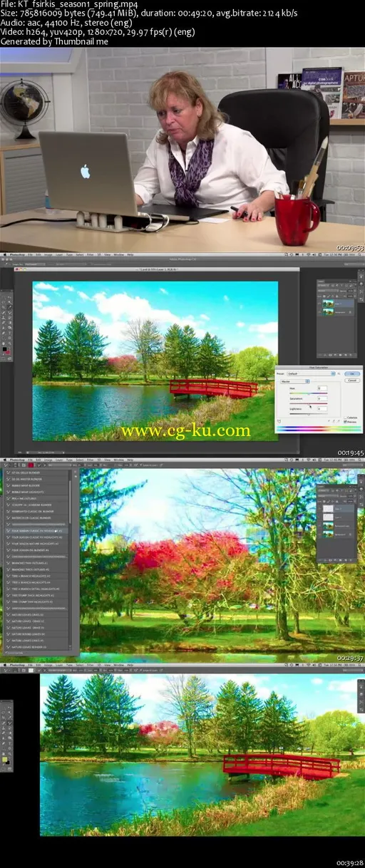The width and height of the screenshot is (365, 868).
Task: Select FOUR SEASON OIL BLENDER #4 preset
Action: click(x=36, y=550)
